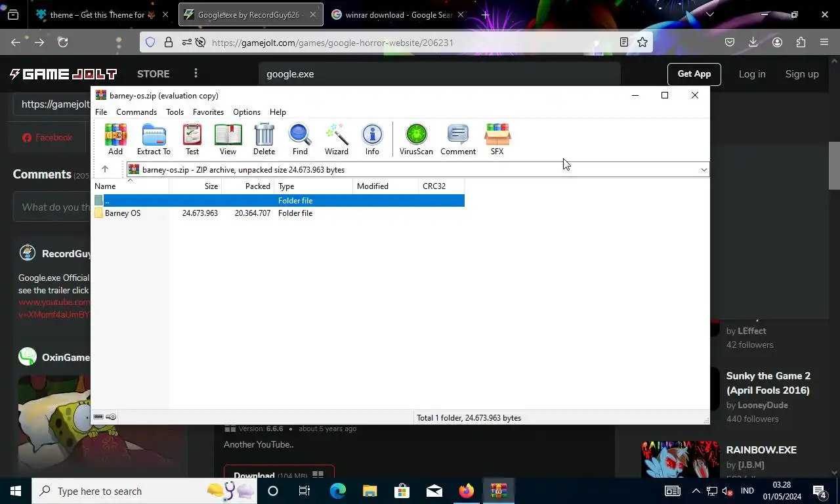Open the notification center icon
Image resolution: width=840 pixels, height=504 pixels.
tap(819, 491)
